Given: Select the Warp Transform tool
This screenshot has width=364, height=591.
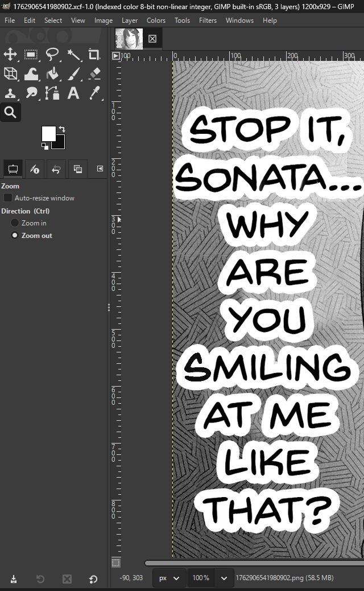Looking at the screenshot, I should [31, 73].
